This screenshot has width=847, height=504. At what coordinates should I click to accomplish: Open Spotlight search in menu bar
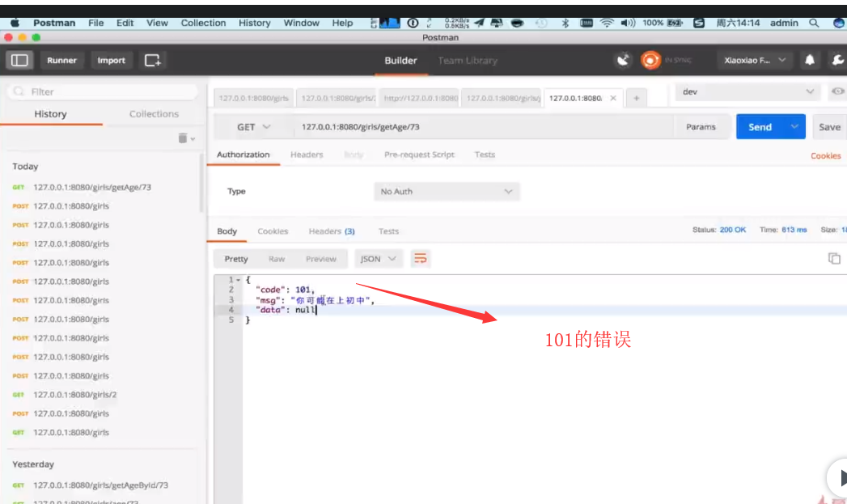(814, 23)
